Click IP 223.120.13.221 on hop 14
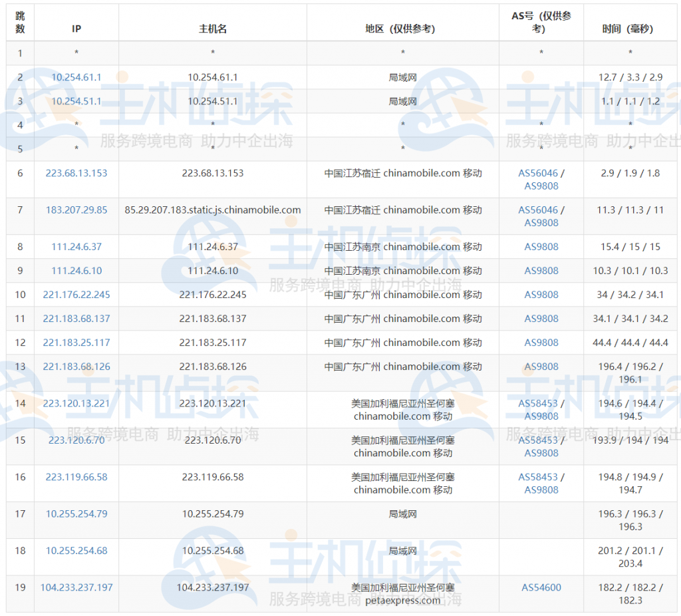 click(76, 403)
